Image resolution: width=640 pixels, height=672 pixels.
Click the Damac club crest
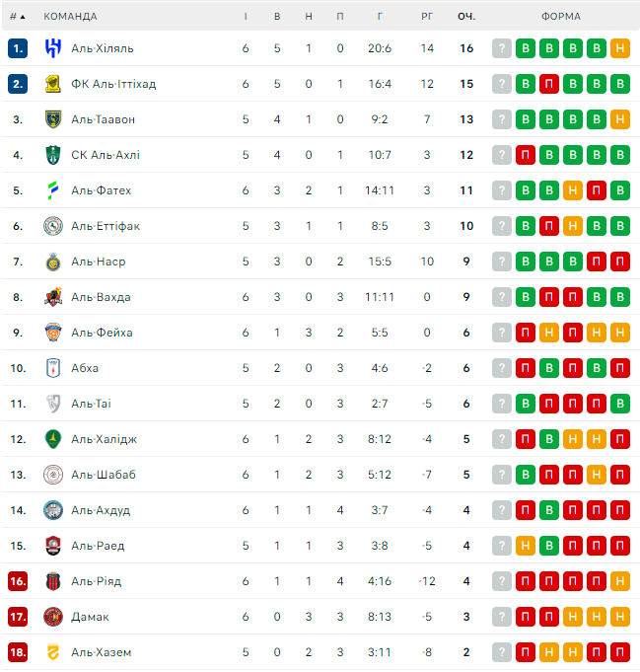click(x=53, y=617)
